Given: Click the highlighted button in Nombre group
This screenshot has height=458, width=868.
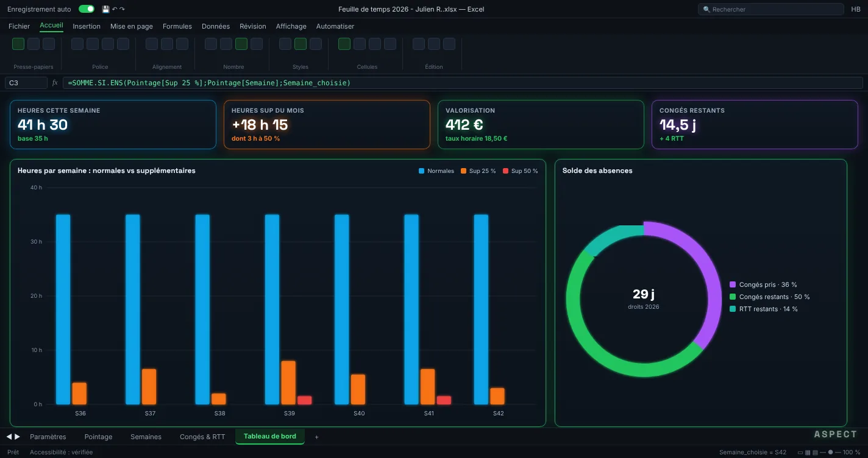Looking at the screenshot, I should [x=241, y=44].
